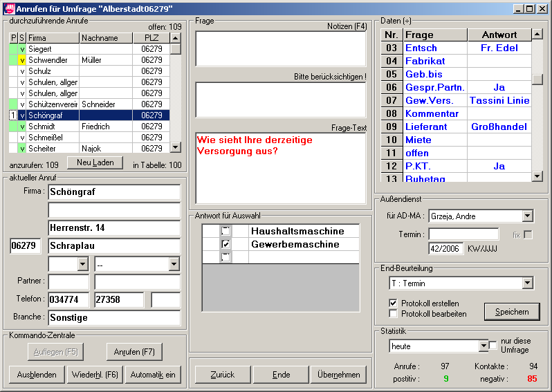Viewport: 552px width, 392px height.
Task: Check the Haushaltsmaschine answer box
Action: [x=225, y=231]
